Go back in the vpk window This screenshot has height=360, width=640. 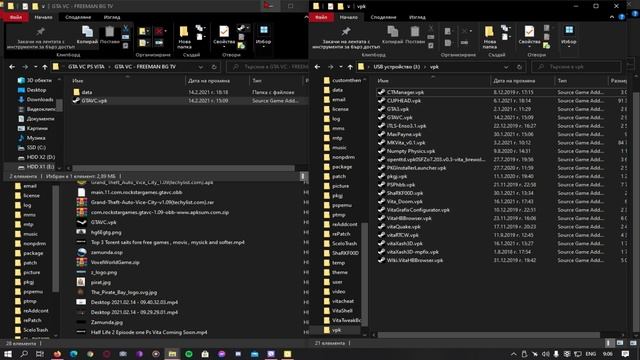[x=318, y=67]
